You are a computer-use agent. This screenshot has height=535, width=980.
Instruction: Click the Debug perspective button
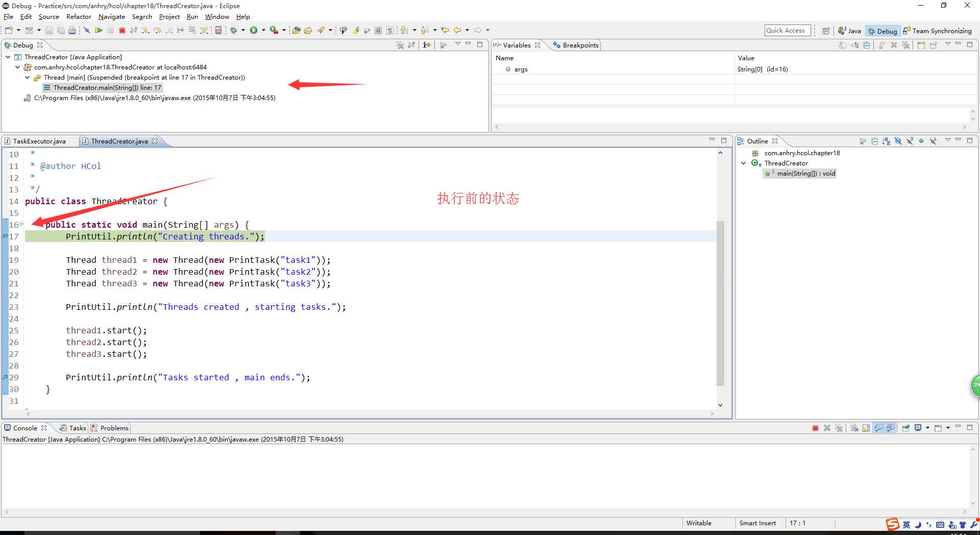(882, 31)
